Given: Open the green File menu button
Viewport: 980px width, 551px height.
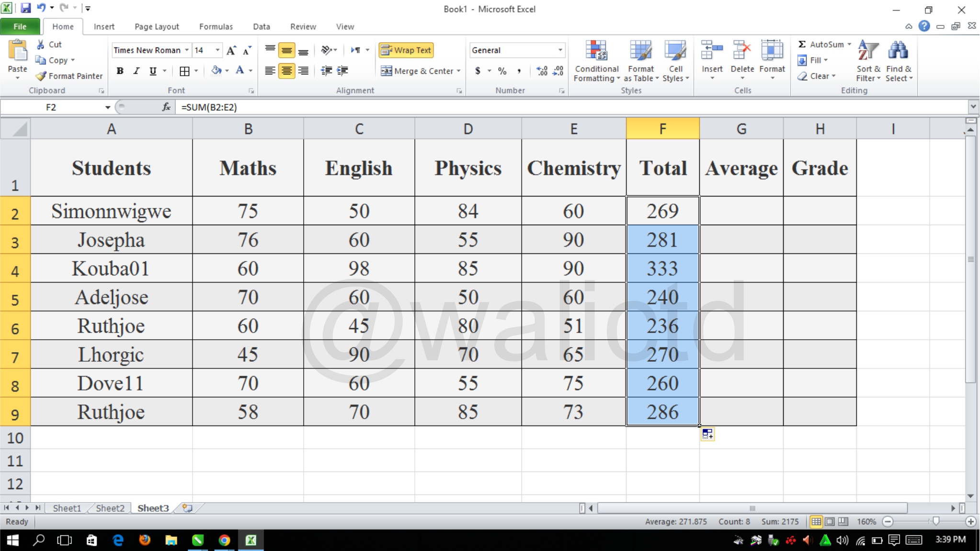Looking at the screenshot, I should (x=20, y=26).
